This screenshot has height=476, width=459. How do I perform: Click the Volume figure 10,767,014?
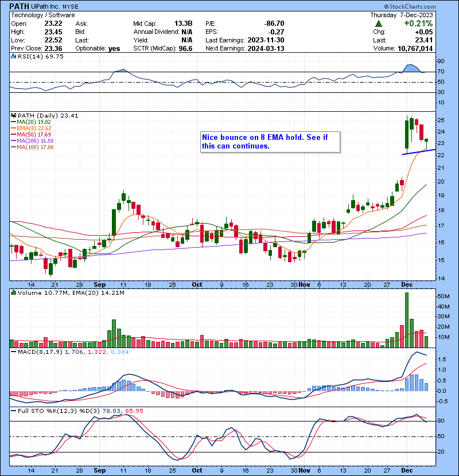coord(415,49)
